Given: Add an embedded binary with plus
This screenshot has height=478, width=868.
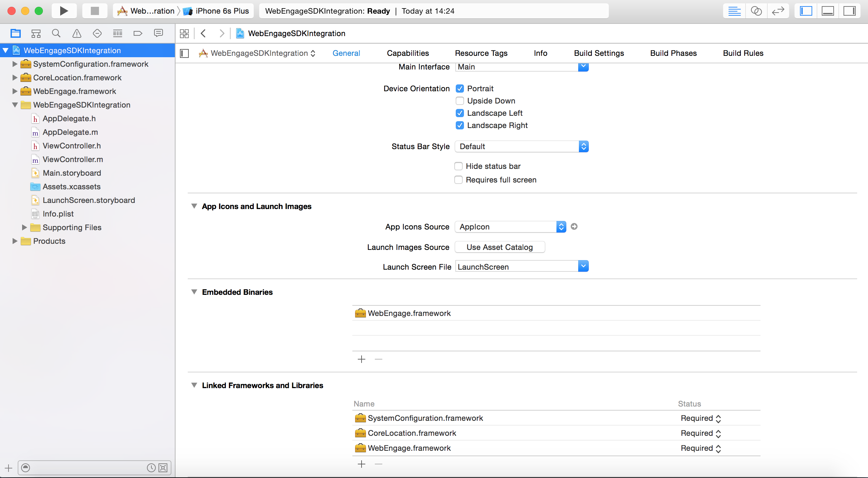Looking at the screenshot, I should (362, 359).
